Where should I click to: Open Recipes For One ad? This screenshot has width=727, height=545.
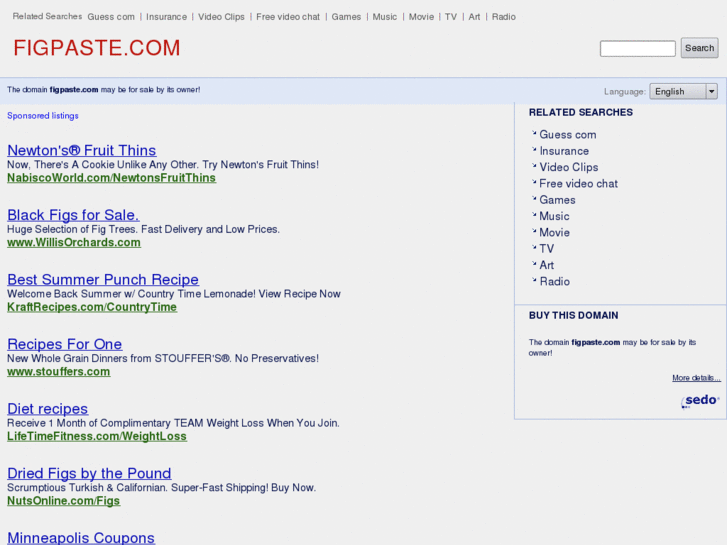tap(64, 344)
